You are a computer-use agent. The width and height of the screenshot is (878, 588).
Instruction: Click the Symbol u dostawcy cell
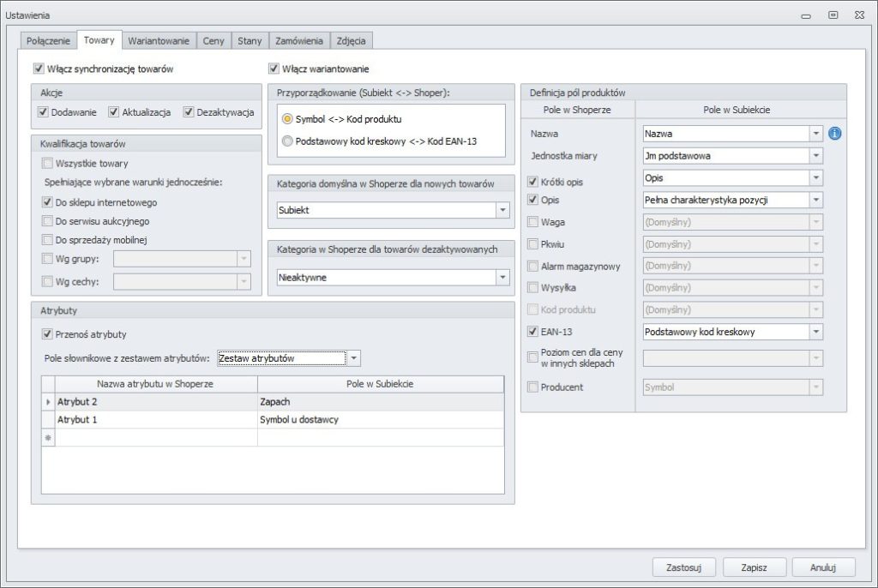380,419
